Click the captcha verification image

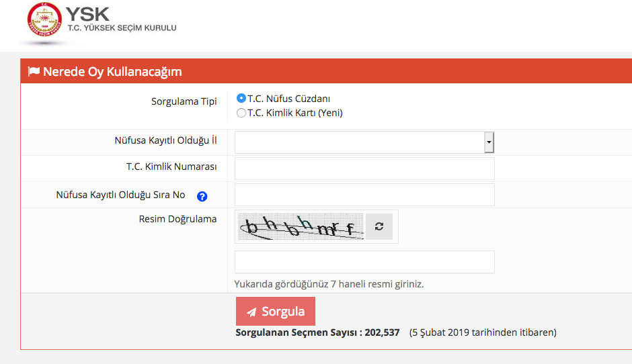tap(301, 227)
